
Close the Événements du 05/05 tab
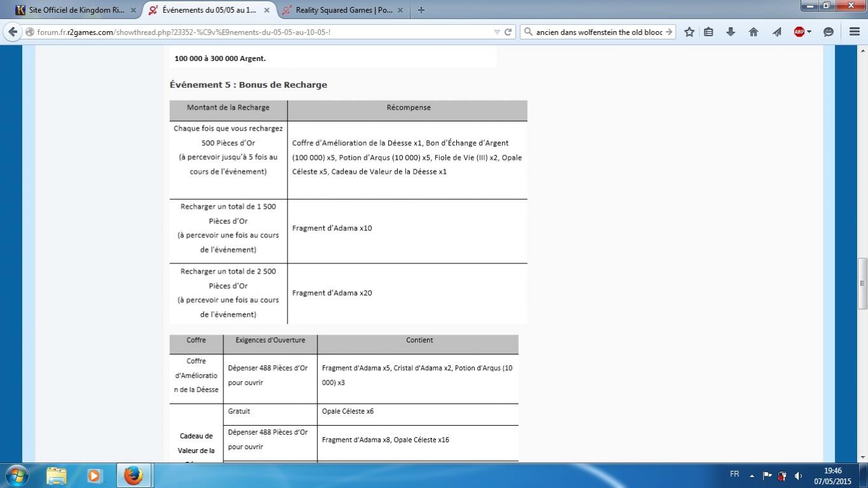point(267,10)
